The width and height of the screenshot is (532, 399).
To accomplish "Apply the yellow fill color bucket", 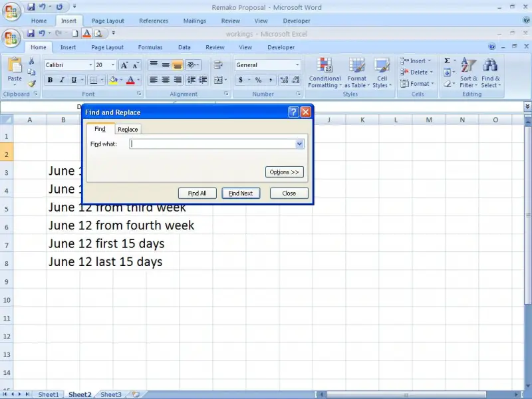I will 112,80.
